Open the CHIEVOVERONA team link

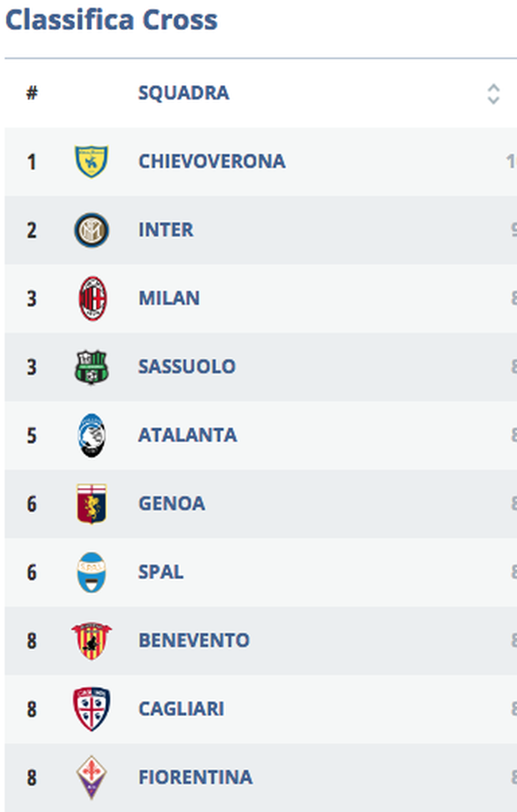[212, 161]
